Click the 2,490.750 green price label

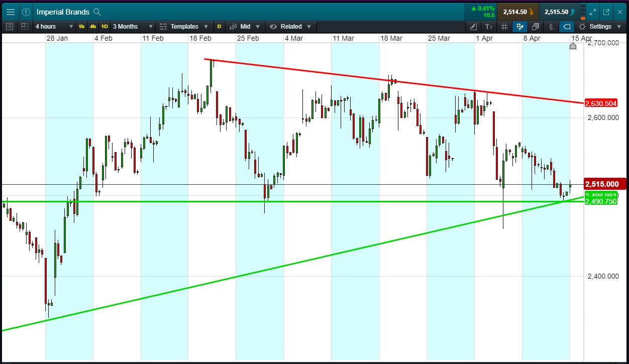click(x=601, y=201)
